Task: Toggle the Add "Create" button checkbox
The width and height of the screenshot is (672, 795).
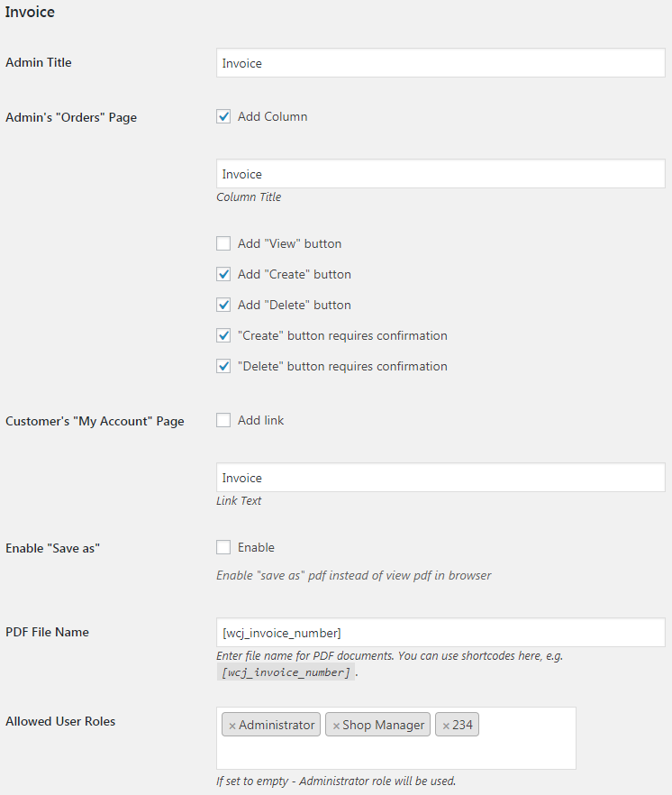Action: pyautogui.click(x=223, y=274)
